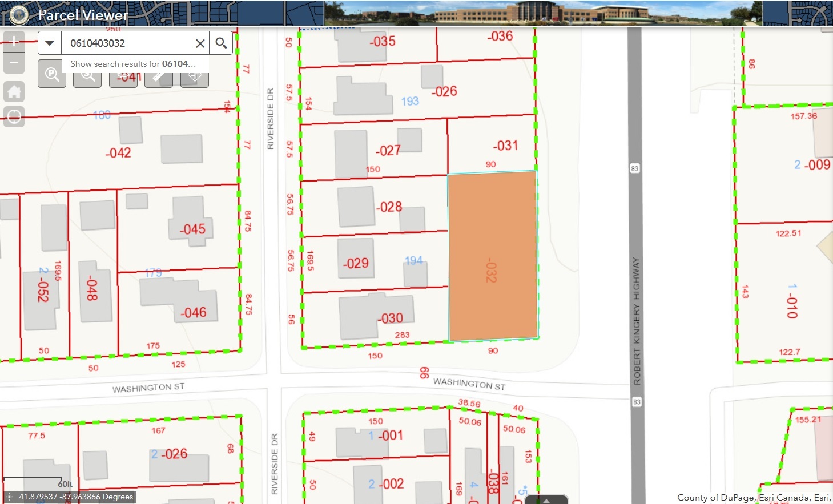Click the My Location target button
Image resolution: width=833 pixels, height=504 pixels.
14,117
